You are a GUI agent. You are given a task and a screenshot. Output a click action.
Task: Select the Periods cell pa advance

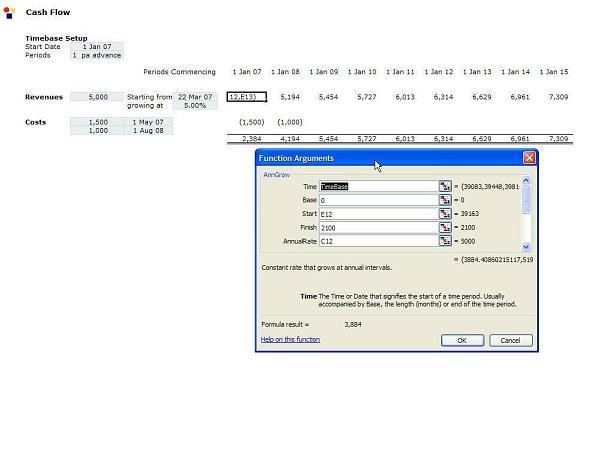(97, 55)
